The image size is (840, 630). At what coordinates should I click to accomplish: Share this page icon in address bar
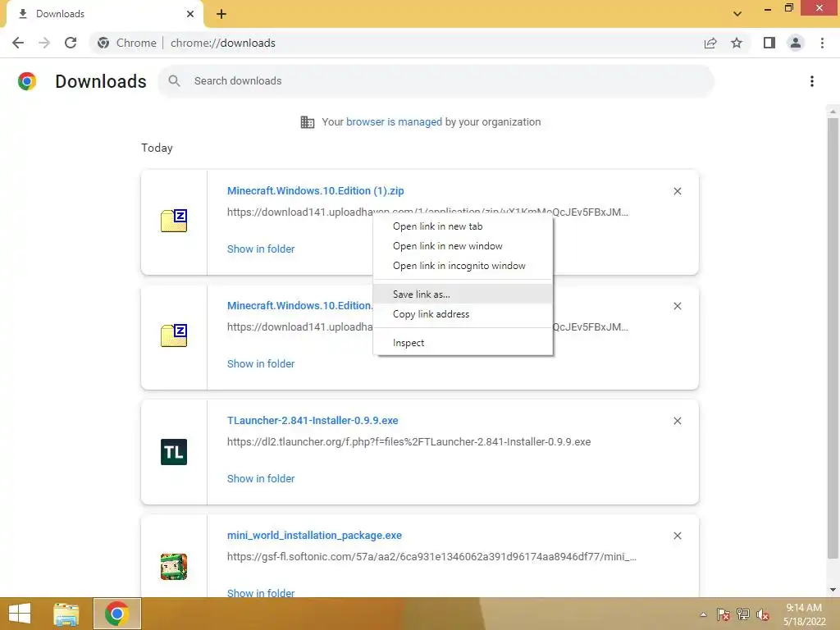[710, 43]
